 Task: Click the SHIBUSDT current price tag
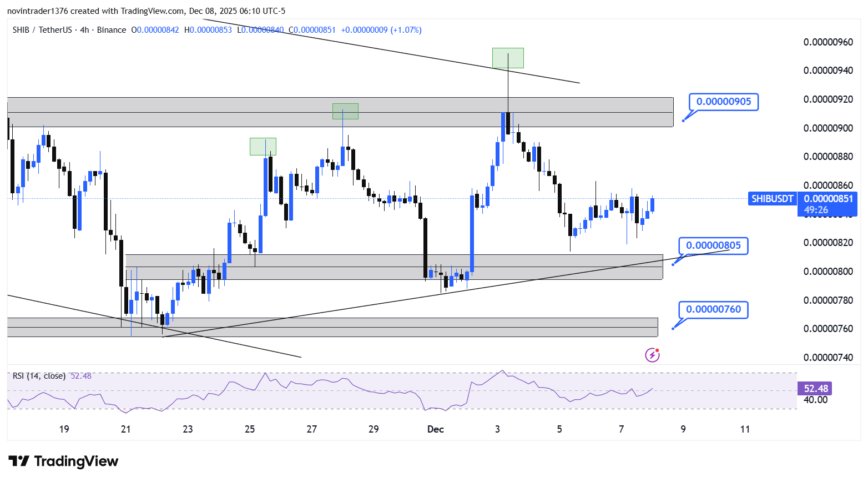772,199
